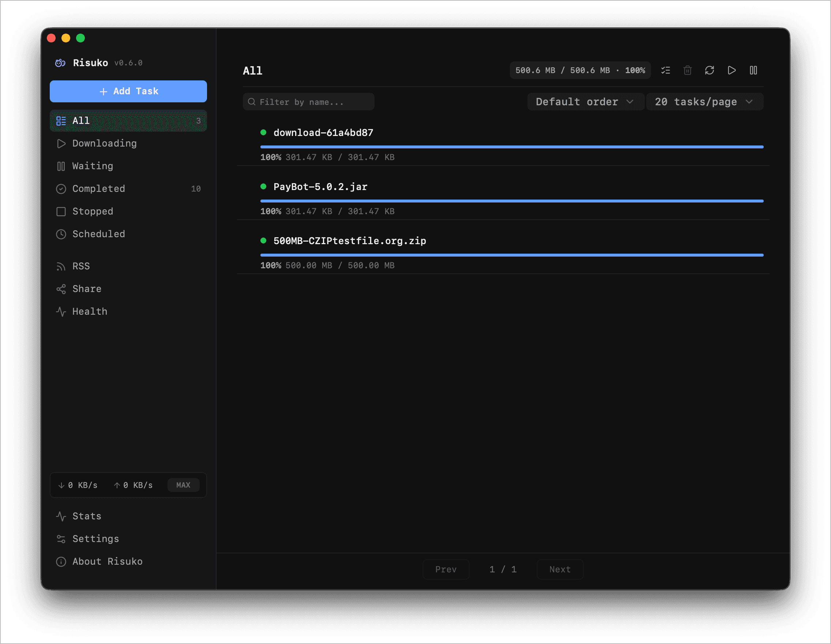Click the Completed count badge 10
This screenshot has width=831, height=644.
196,189
